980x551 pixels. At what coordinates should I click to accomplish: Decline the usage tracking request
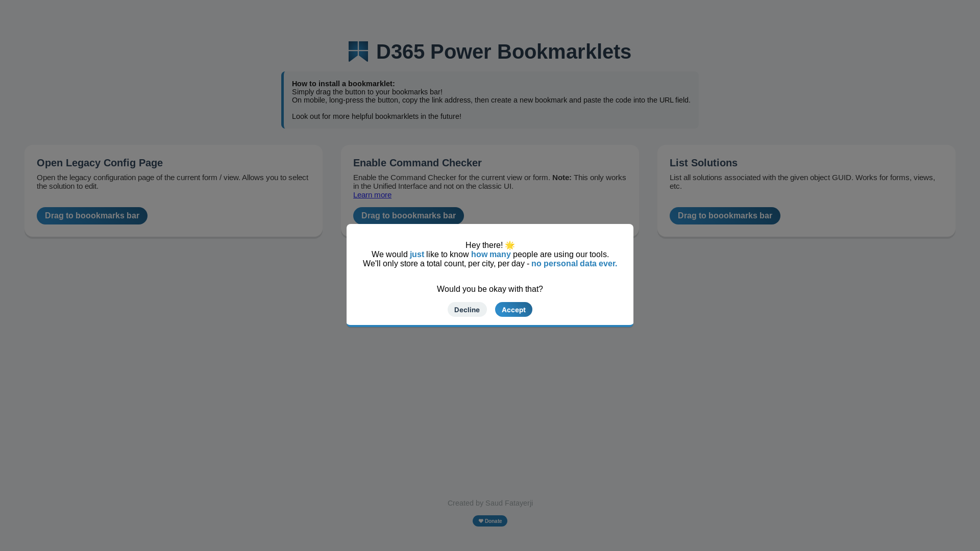[467, 310]
